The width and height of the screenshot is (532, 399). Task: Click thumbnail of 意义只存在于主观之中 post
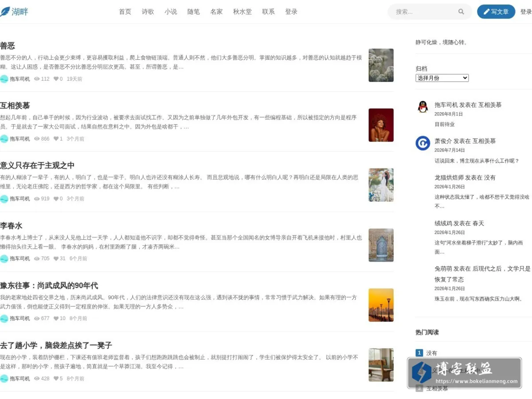pyautogui.click(x=381, y=185)
